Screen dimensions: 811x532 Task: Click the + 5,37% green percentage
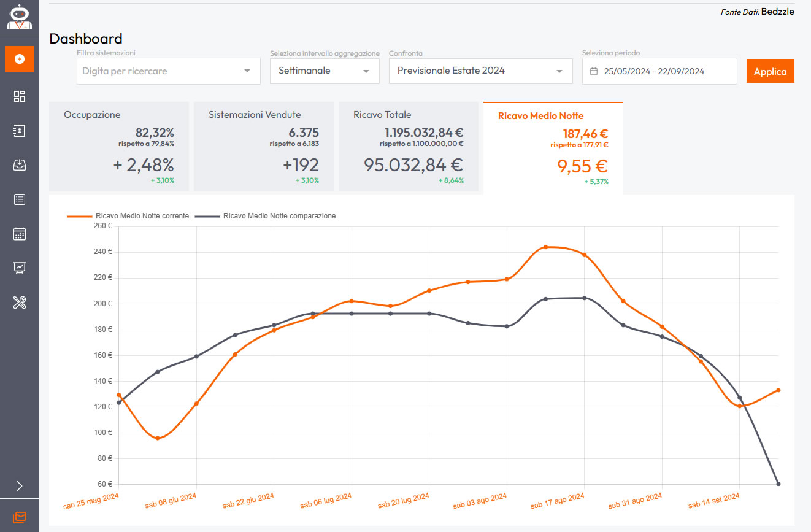click(596, 182)
